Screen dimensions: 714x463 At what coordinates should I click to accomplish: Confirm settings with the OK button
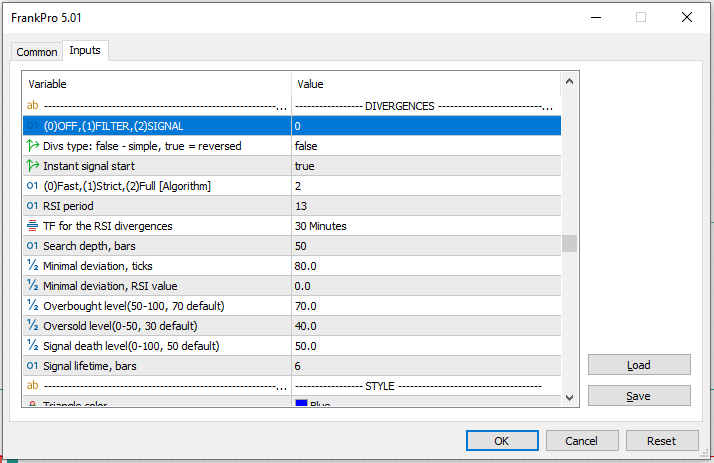pos(502,440)
